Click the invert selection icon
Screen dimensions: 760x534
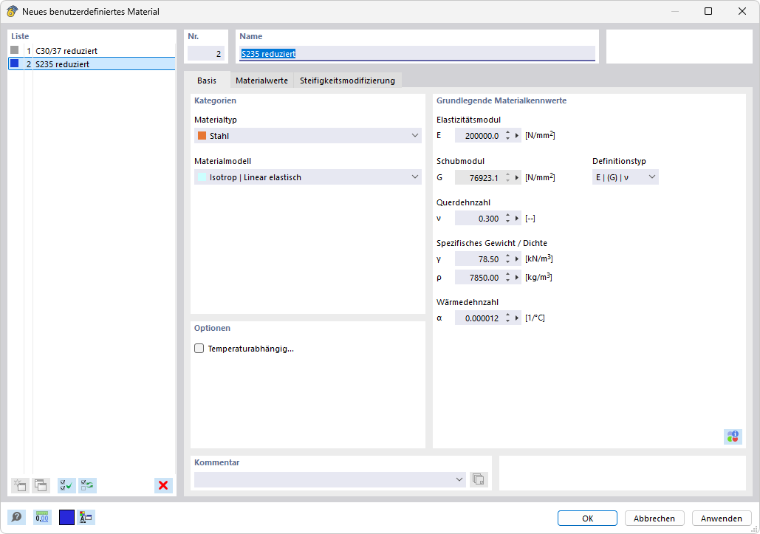pyautogui.click(x=88, y=485)
